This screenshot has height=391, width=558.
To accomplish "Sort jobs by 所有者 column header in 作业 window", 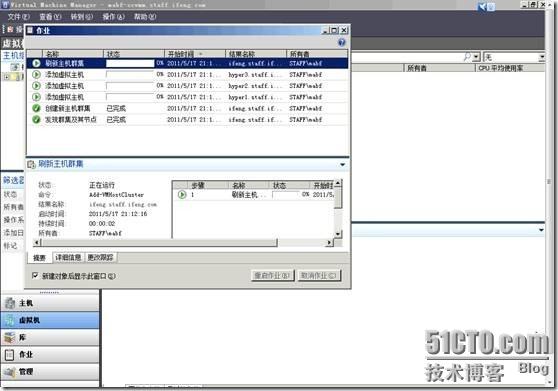I will 317,54.
